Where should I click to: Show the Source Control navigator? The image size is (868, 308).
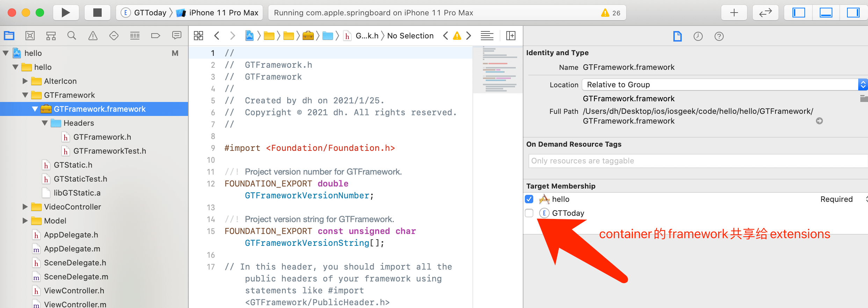[x=30, y=36]
